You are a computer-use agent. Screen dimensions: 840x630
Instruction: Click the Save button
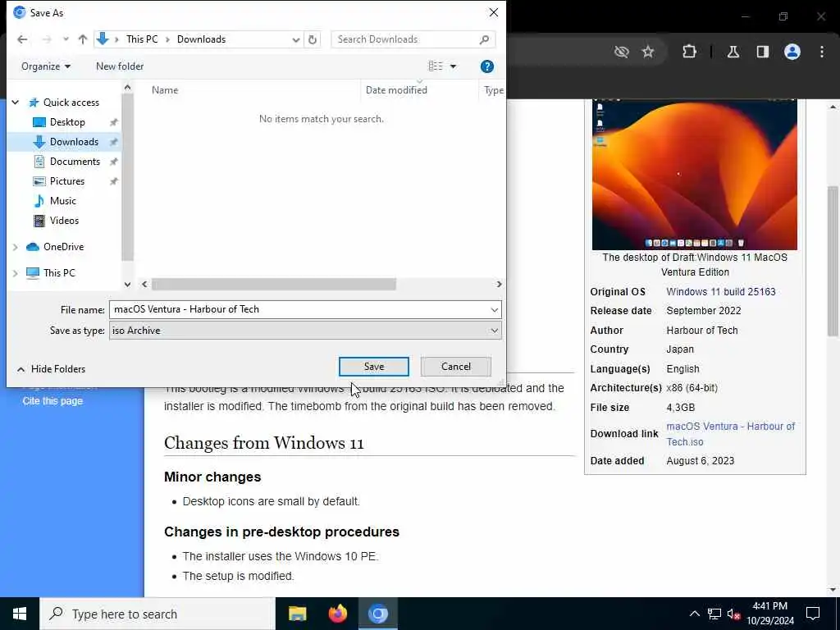tap(374, 367)
